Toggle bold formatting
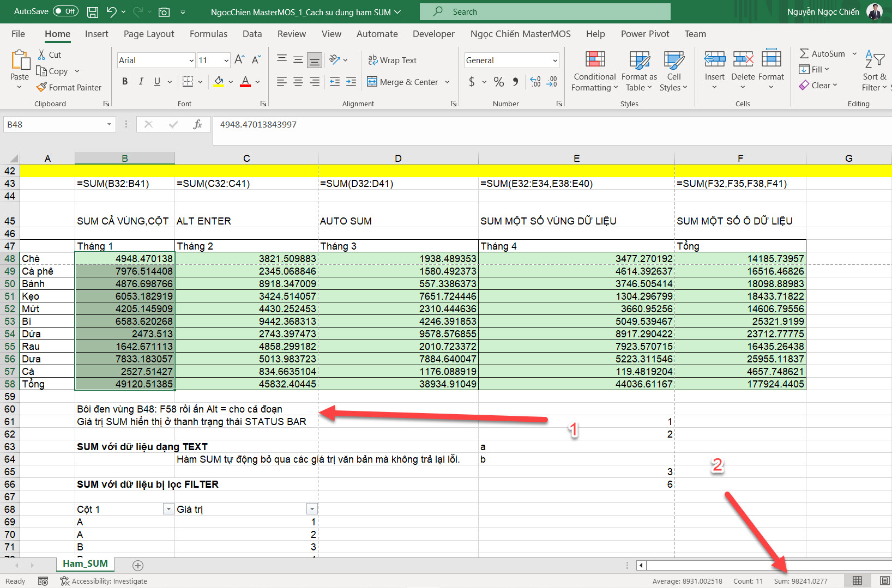This screenshot has height=588, width=892. click(124, 81)
